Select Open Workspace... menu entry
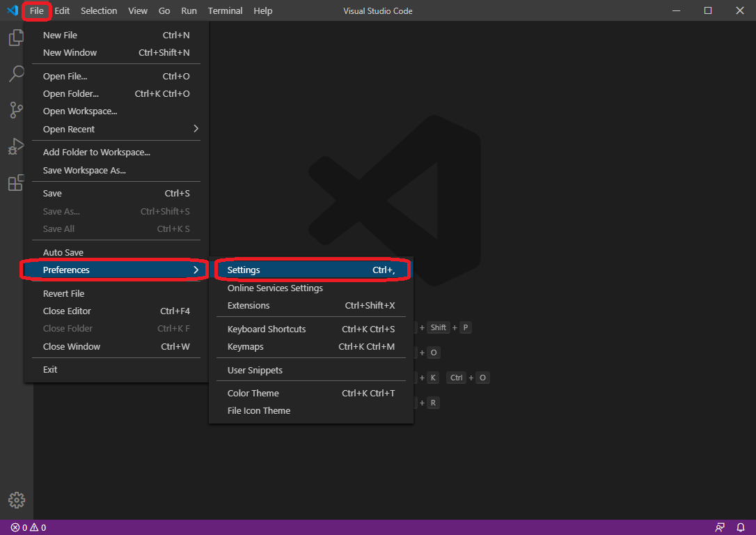The width and height of the screenshot is (756, 535). (116, 111)
